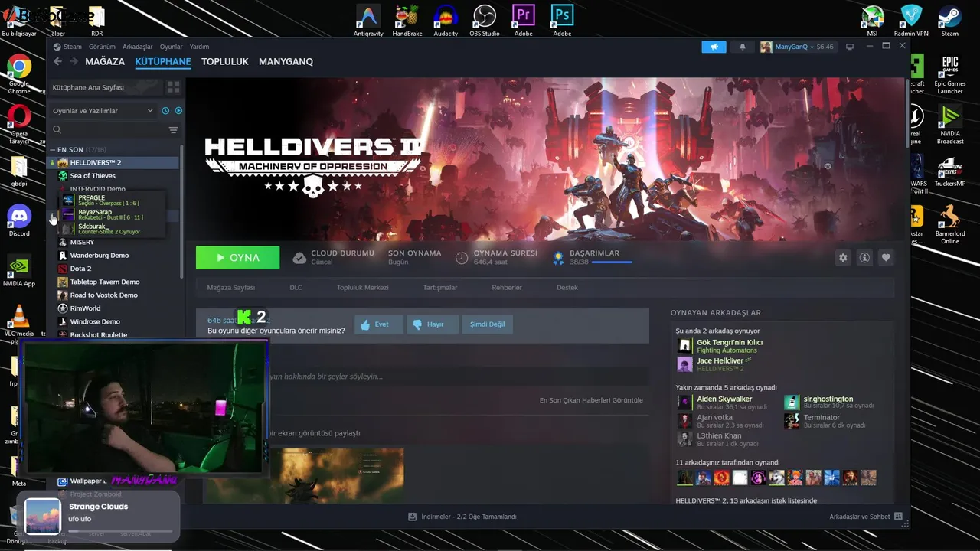
Task: Open the MANYGANQ profile tab
Action: coord(286,61)
